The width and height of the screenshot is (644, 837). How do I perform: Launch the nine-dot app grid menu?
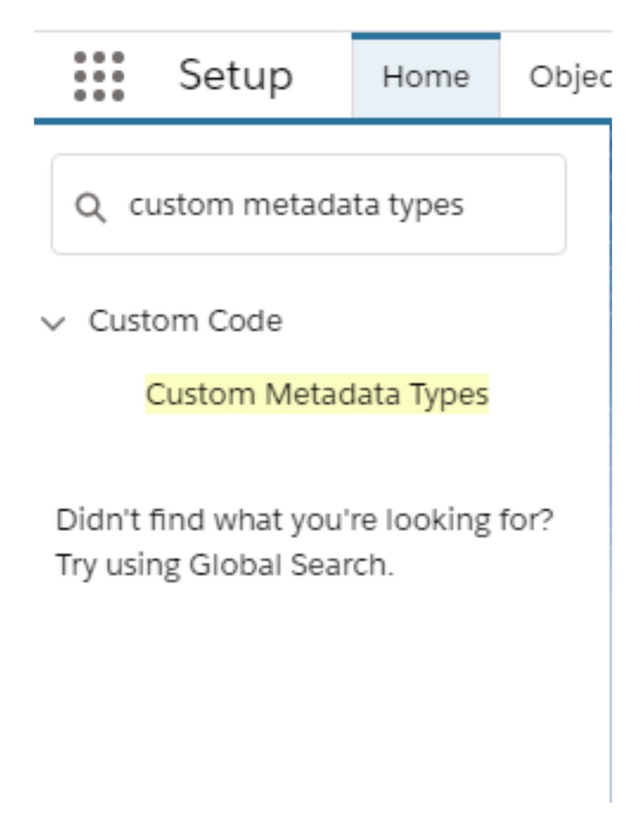click(99, 77)
